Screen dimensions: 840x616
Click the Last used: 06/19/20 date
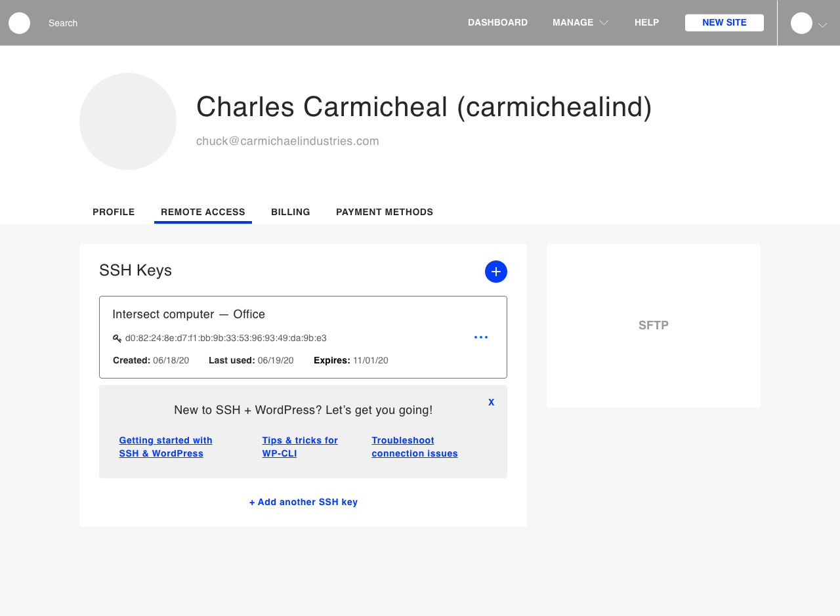tap(251, 360)
